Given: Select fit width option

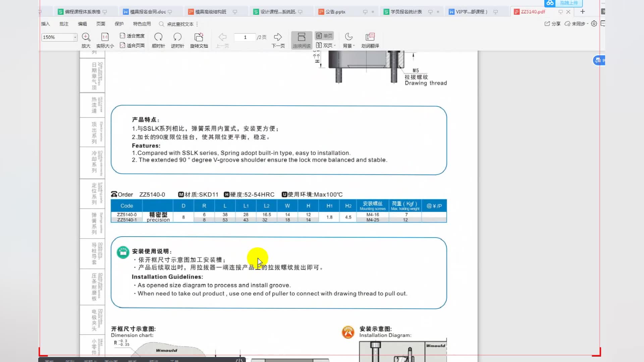Looking at the screenshot, I should [x=132, y=36].
